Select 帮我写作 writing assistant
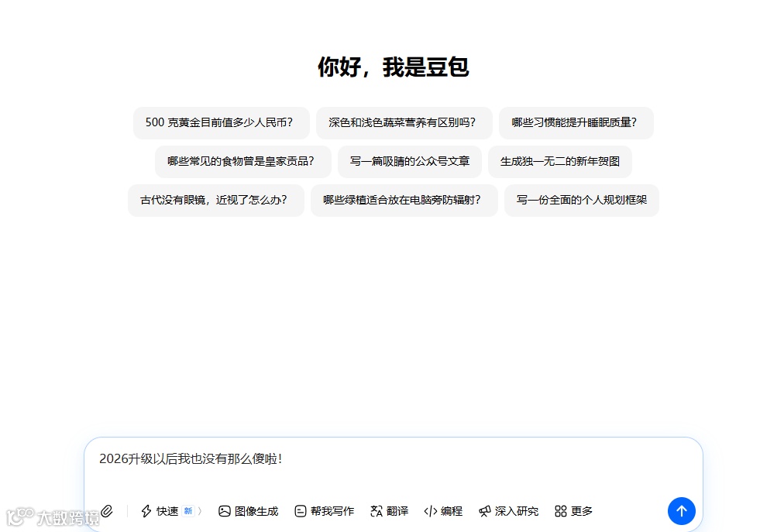 coord(325,511)
